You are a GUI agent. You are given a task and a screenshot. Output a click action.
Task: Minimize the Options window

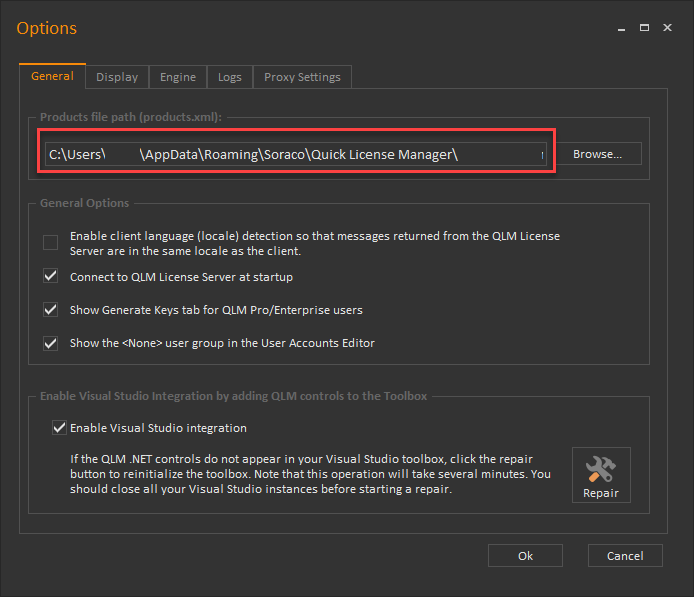tap(621, 28)
